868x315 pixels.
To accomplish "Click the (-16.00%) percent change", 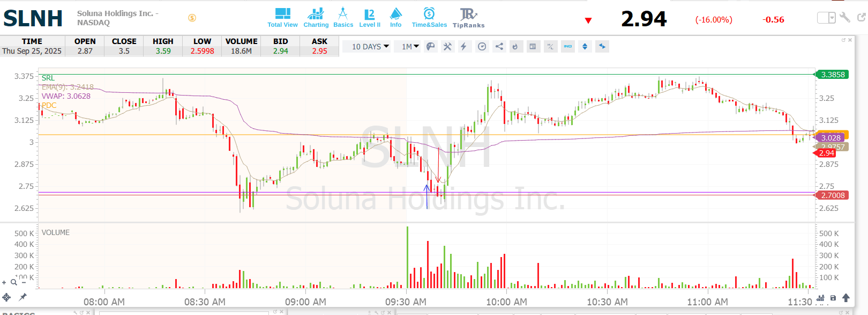I will (x=714, y=20).
